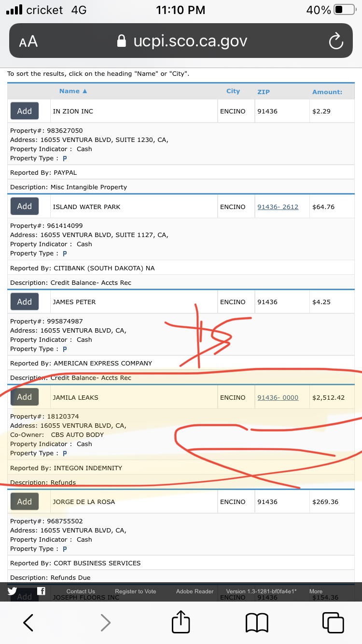This screenshot has width=362, height=644.
Task: Reload the page with the refresh icon
Action: (x=335, y=42)
